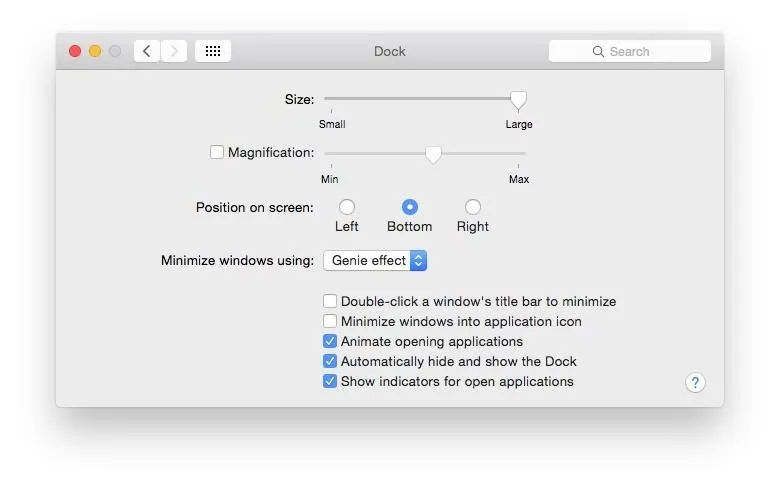Uncheck Animate opening applications
Viewport: 780px width, 487px height.
330,341
